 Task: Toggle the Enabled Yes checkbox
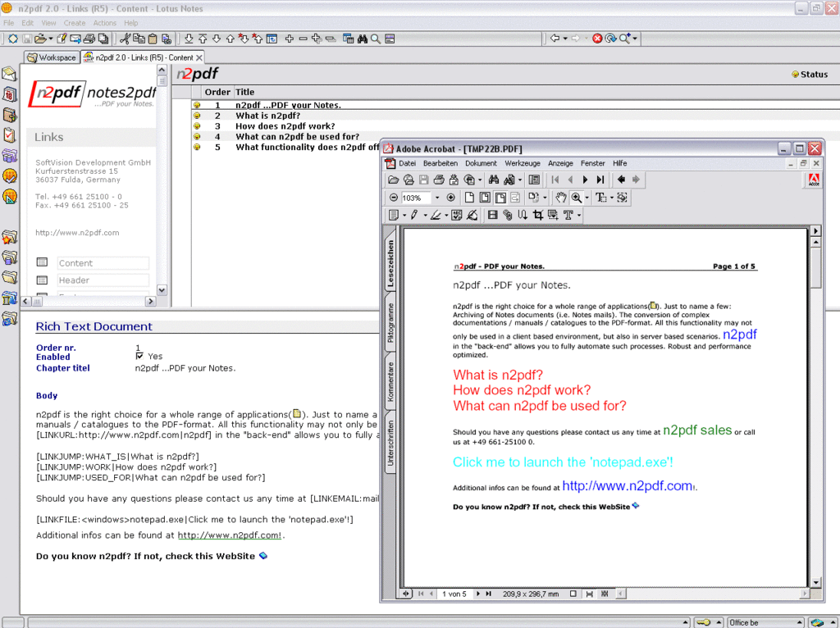coord(139,356)
